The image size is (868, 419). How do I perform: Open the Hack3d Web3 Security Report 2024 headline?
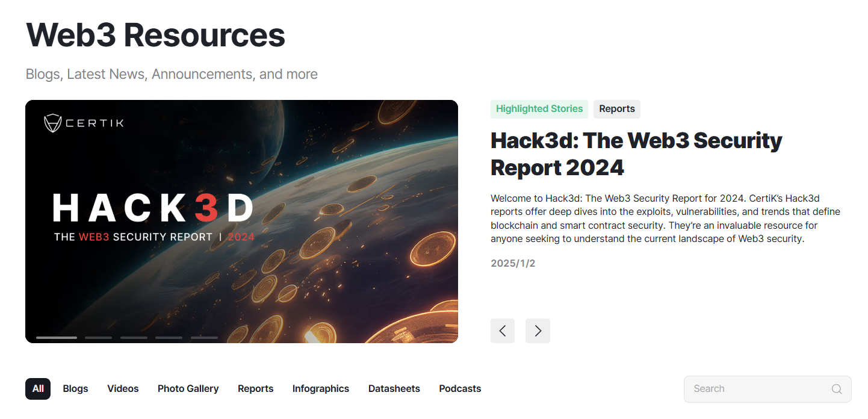click(x=636, y=154)
